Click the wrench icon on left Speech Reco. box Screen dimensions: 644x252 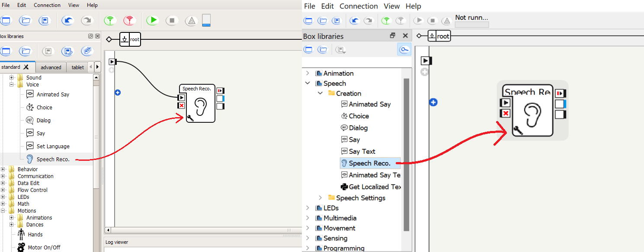[190, 118]
